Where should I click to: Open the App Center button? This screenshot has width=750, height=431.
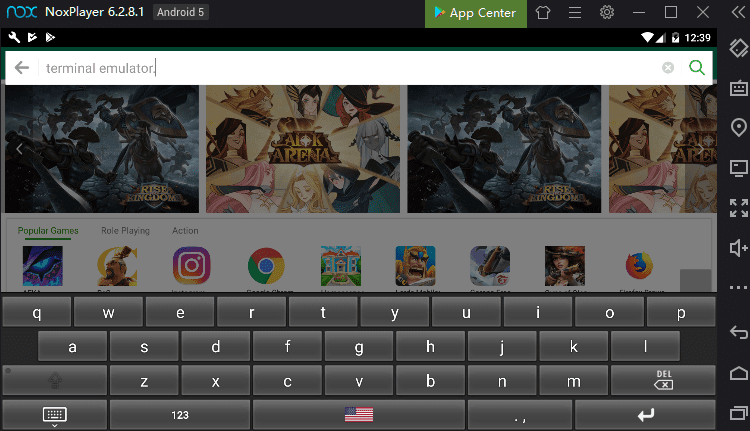tap(475, 13)
